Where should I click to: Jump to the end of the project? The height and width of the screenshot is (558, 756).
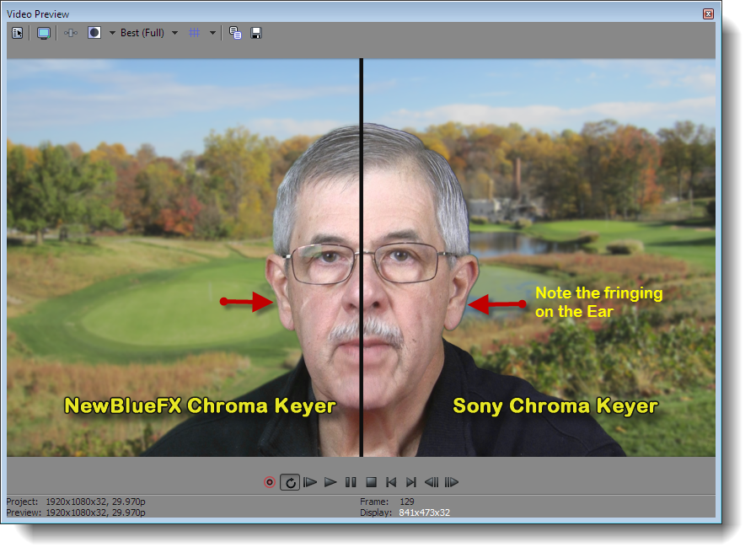pyautogui.click(x=410, y=482)
